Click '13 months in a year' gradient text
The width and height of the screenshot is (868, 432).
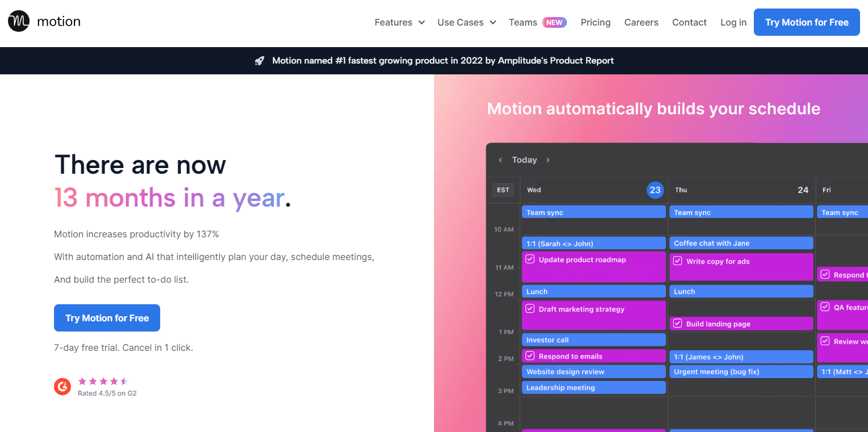[x=169, y=198]
